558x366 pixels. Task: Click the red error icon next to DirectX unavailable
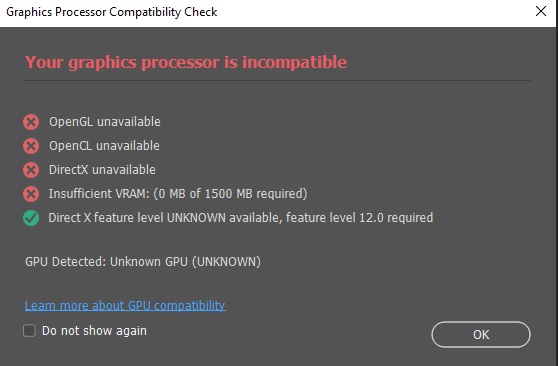click(x=31, y=170)
